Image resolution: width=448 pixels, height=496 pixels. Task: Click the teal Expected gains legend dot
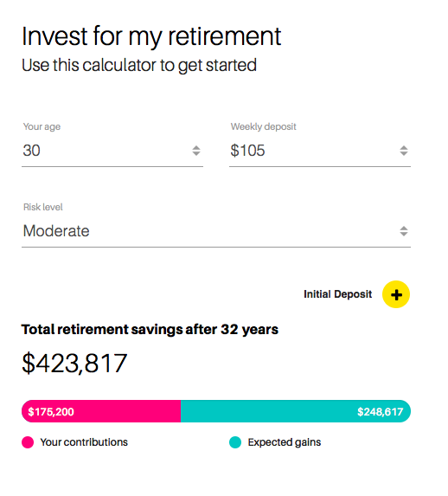(x=235, y=442)
